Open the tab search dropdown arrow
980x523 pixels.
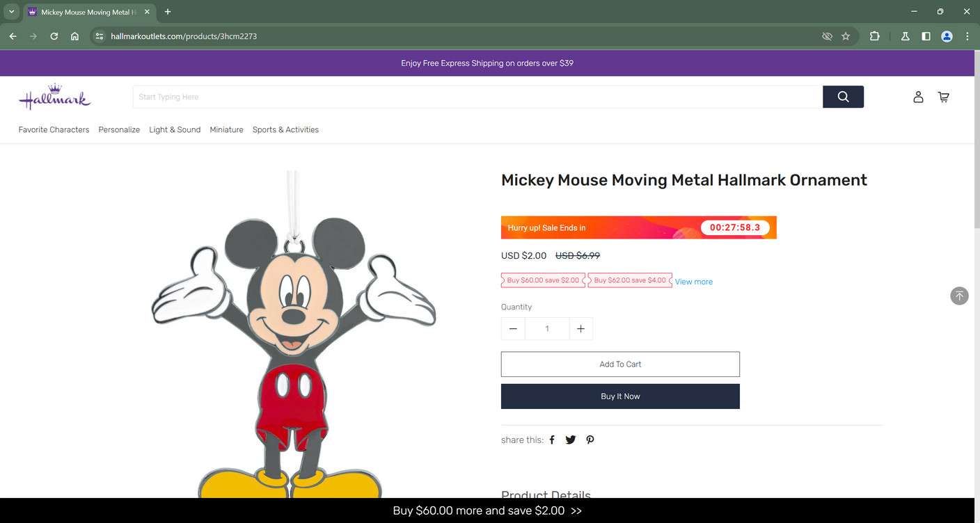[11, 11]
